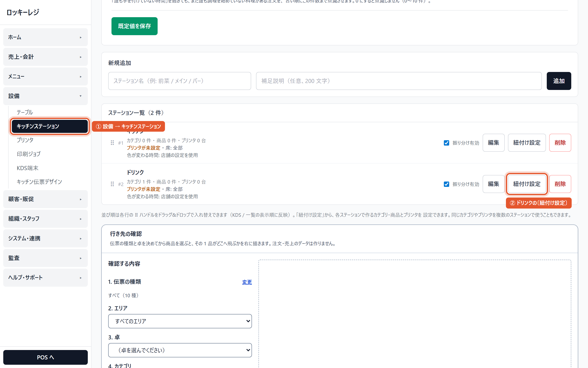
Task: Open テーブル in the sidebar
Action: [50, 112]
